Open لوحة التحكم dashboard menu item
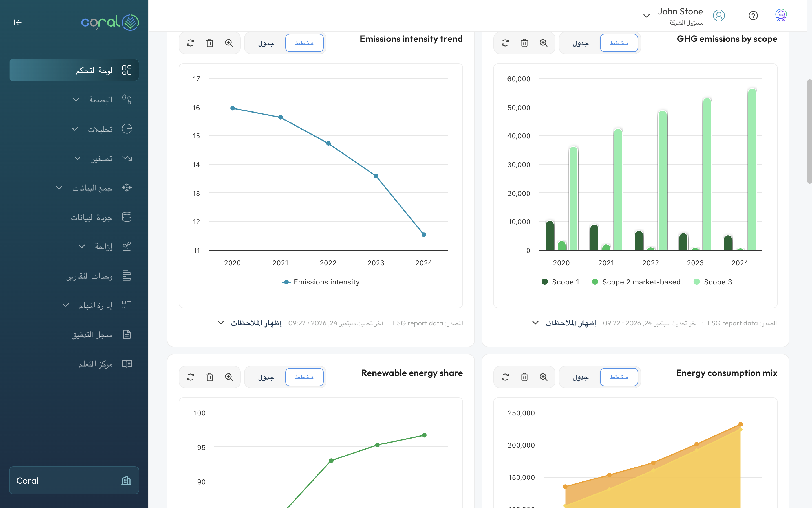The height and width of the screenshot is (508, 812). (x=74, y=70)
